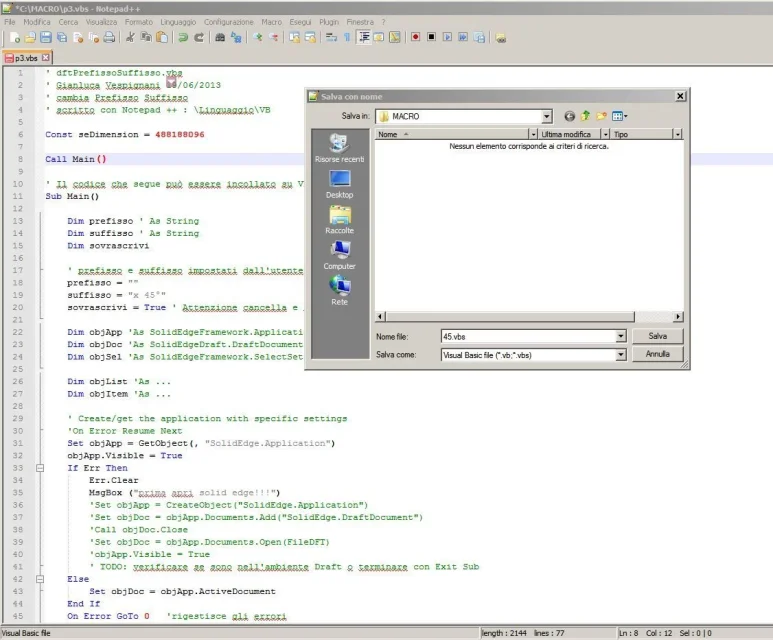The image size is (773, 640).
Task: Open the Macro menu
Action: point(272,22)
